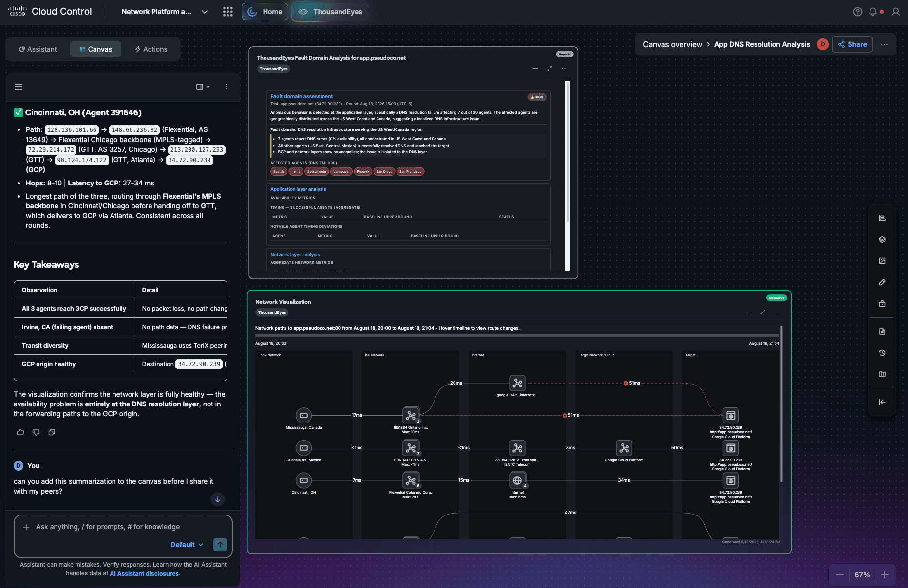Send the prompt with arrow button
The width and height of the screenshot is (908, 588).
220,545
